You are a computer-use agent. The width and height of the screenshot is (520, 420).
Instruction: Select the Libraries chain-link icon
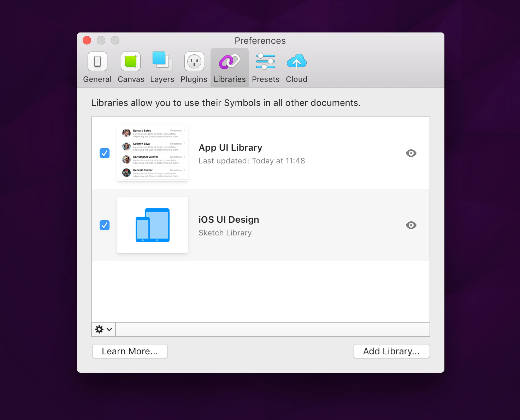click(230, 62)
